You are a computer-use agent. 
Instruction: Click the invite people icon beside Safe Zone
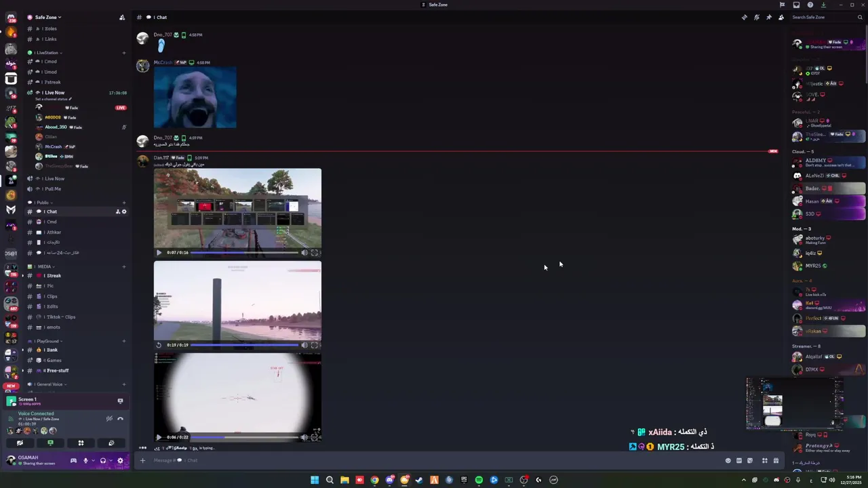pos(121,18)
